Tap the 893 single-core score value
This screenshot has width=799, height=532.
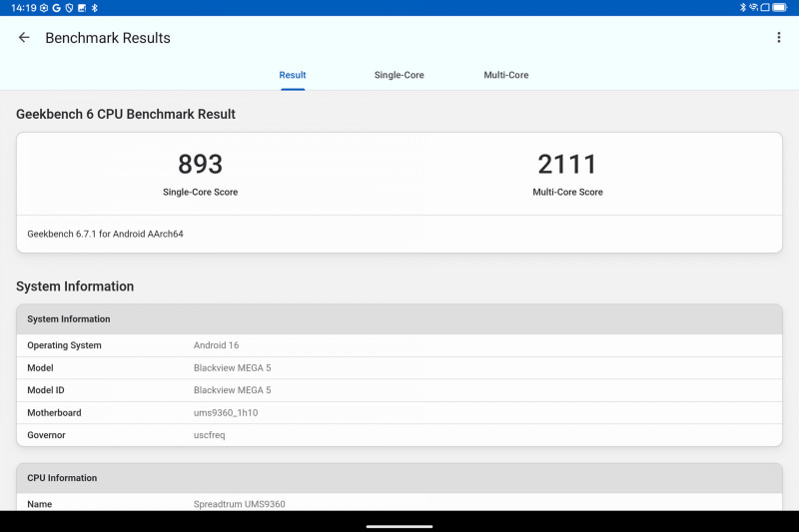point(201,164)
